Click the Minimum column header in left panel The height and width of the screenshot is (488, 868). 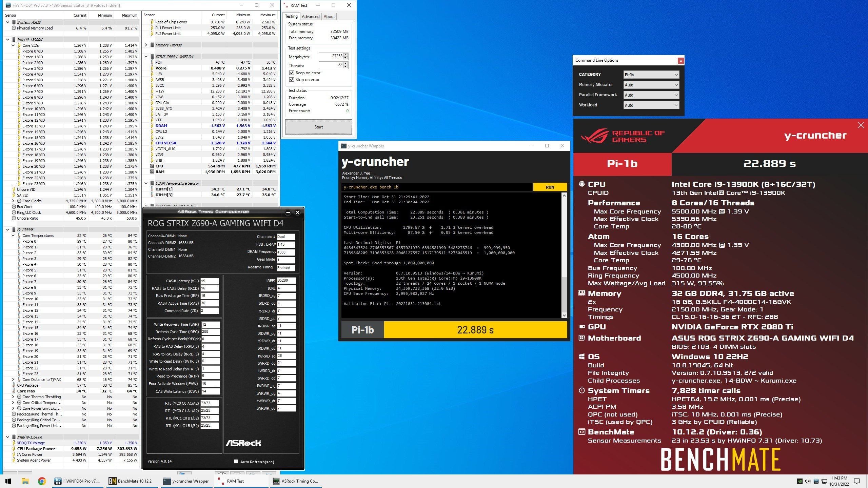(105, 15)
